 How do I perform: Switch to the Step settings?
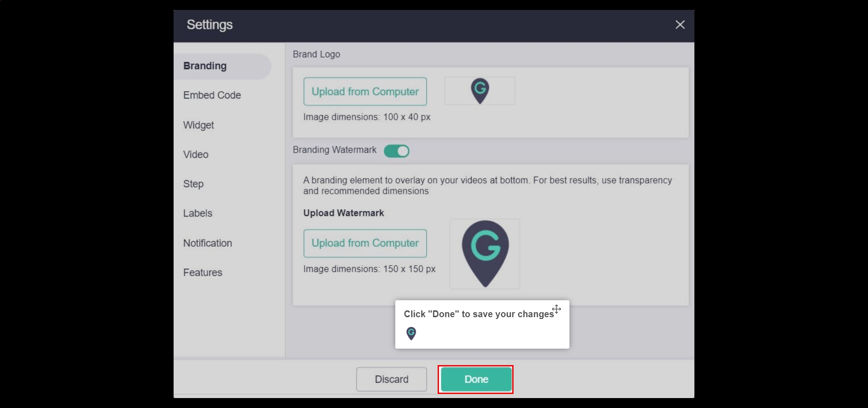coord(193,184)
